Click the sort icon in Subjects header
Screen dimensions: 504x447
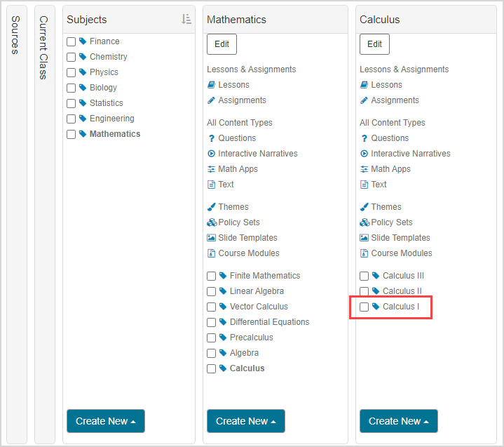[x=186, y=20]
